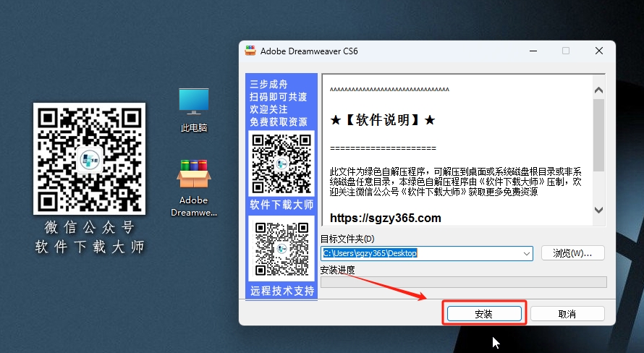Click the 软件下载大师 label in sidebar
The image size is (644, 353).
tap(281, 205)
